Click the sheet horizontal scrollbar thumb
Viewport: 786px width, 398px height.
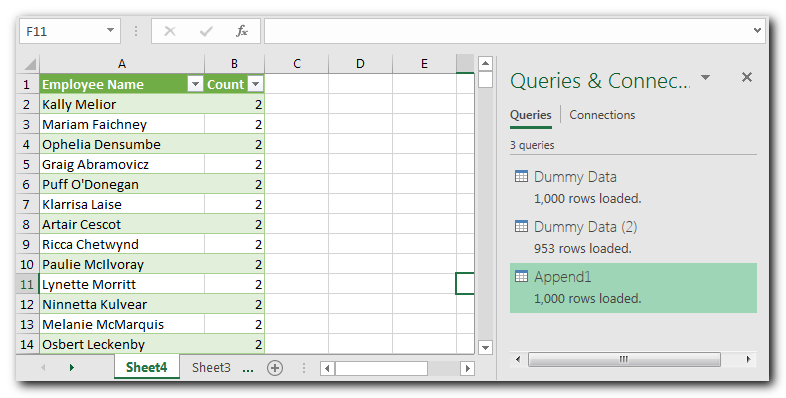click(x=381, y=368)
